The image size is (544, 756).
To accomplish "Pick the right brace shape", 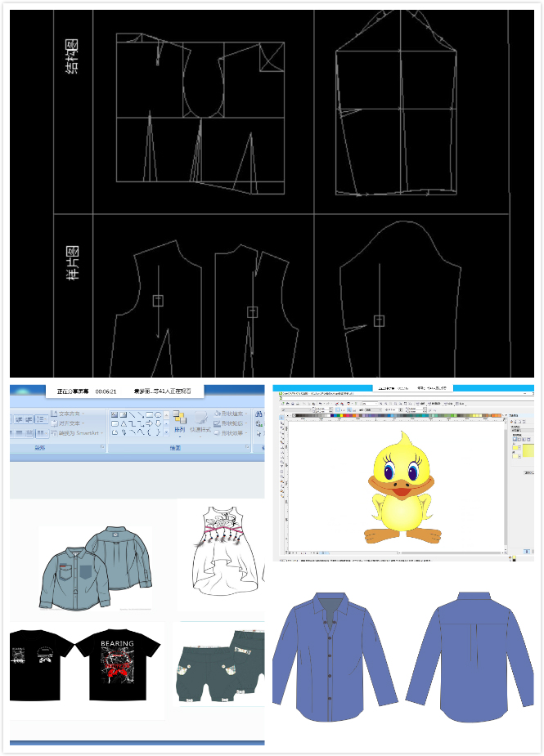I will tap(158, 432).
